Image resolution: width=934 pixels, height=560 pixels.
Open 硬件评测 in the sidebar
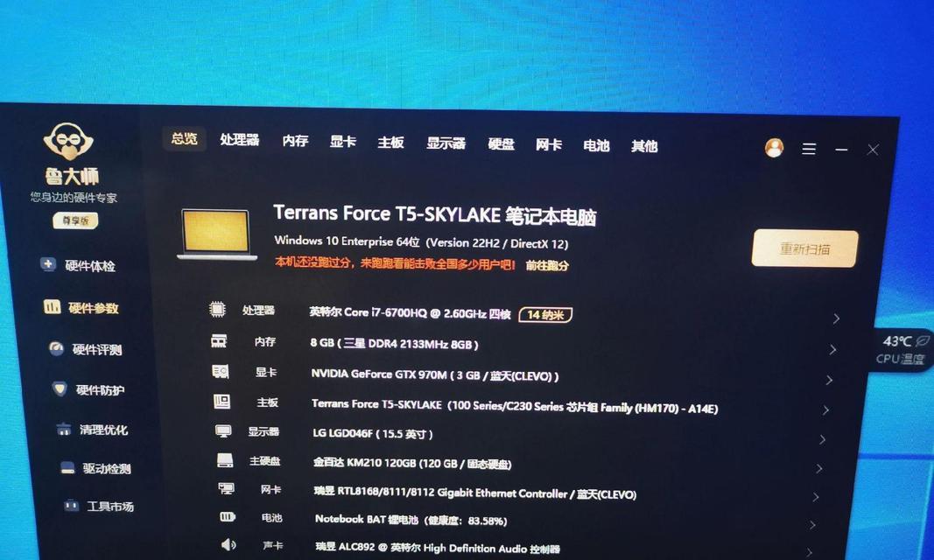[x=97, y=349]
